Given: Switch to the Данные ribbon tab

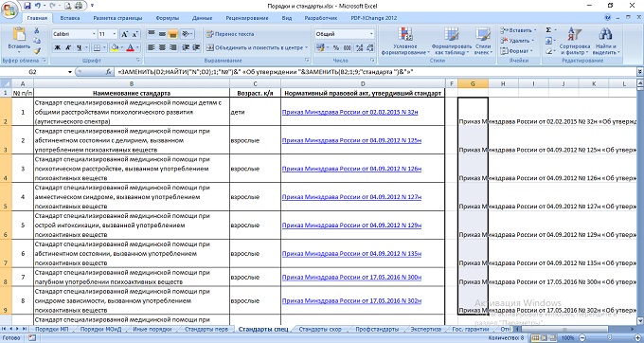Looking at the screenshot, I should click(x=202, y=18).
